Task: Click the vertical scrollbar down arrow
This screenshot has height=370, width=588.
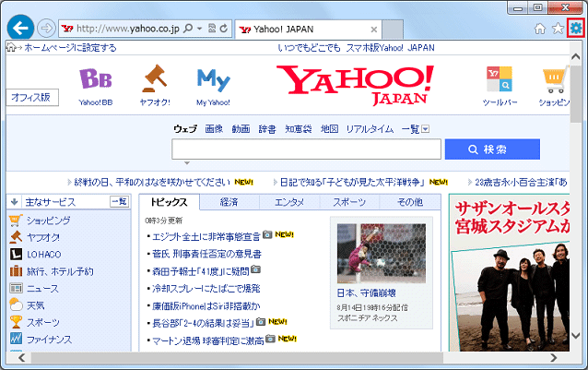Action: [x=576, y=335]
